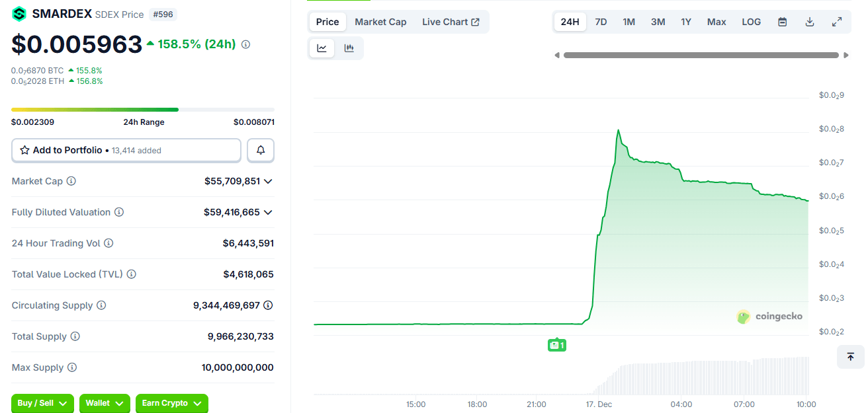Click Market Cap info icon

click(71, 181)
